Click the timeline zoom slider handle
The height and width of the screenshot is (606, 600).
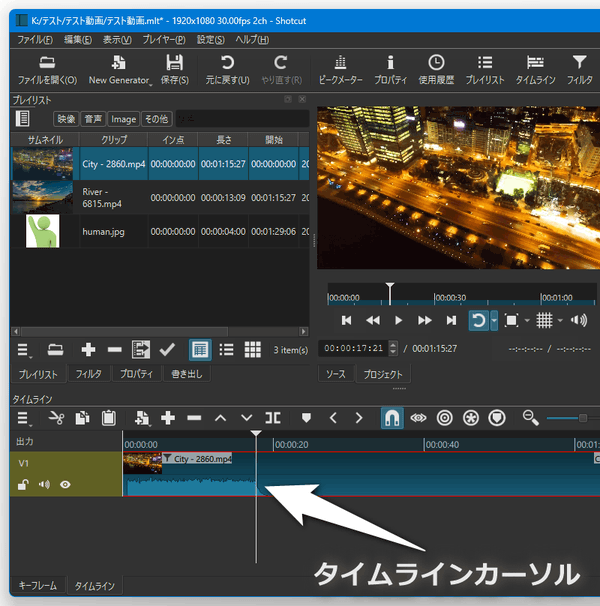pyautogui.click(x=583, y=418)
